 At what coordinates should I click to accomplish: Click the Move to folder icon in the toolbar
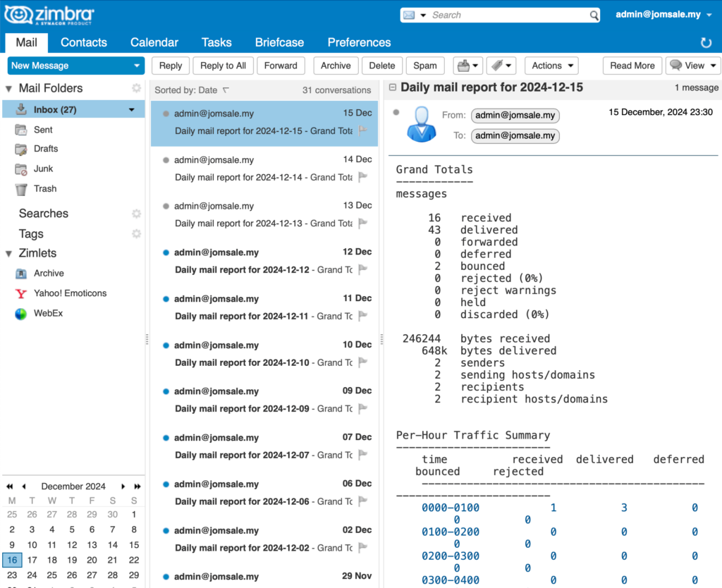[x=463, y=66]
